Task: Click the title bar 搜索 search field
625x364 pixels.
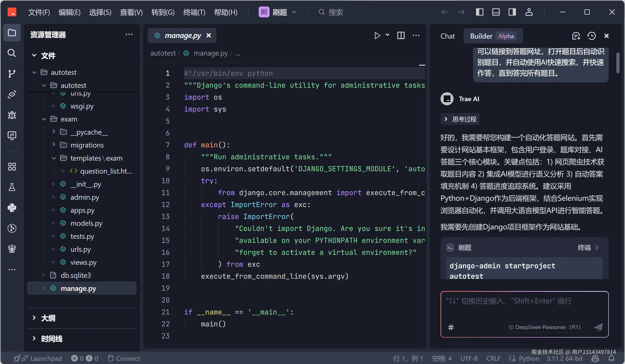Action: click(x=331, y=12)
